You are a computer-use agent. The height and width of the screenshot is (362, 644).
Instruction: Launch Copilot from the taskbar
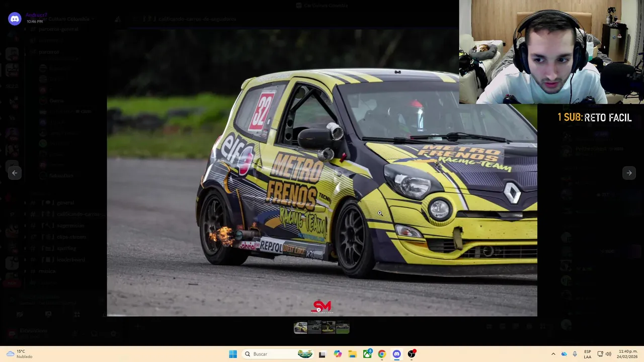337,354
